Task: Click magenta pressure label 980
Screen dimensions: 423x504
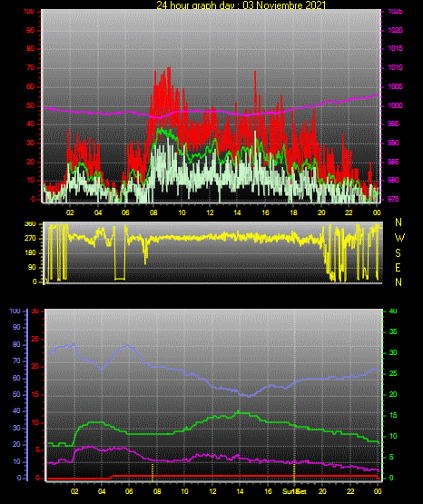Action: pyautogui.click(x=393, y=180)
